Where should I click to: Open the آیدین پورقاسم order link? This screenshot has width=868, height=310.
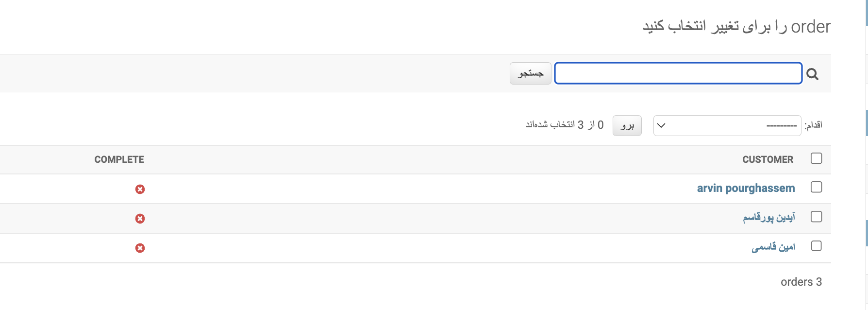(769, 217)
